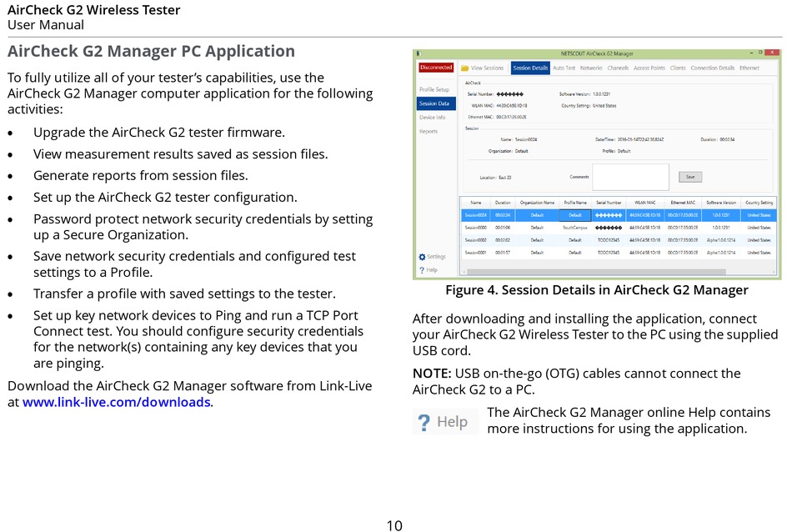Click the Name column header

tap(476, 203)
